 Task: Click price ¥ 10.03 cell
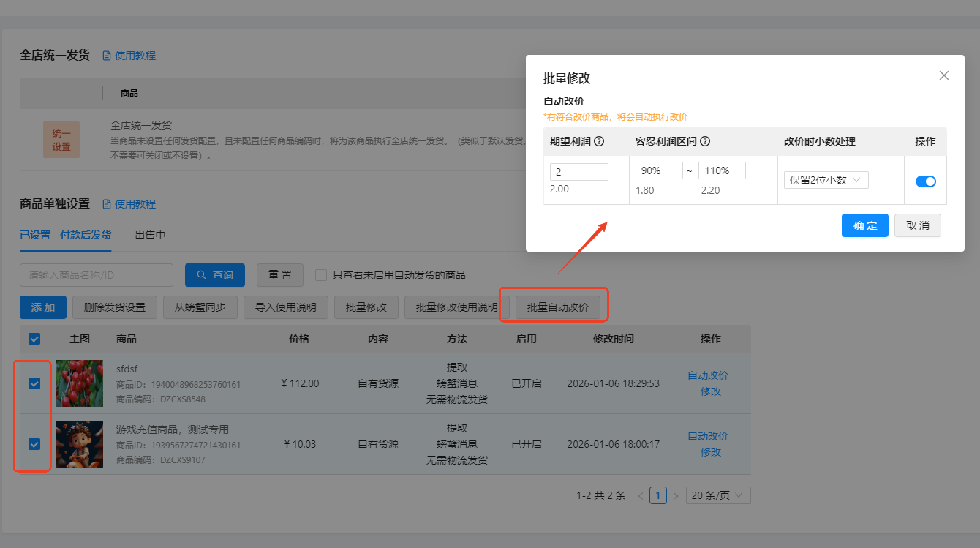click(x=300, y=444)
